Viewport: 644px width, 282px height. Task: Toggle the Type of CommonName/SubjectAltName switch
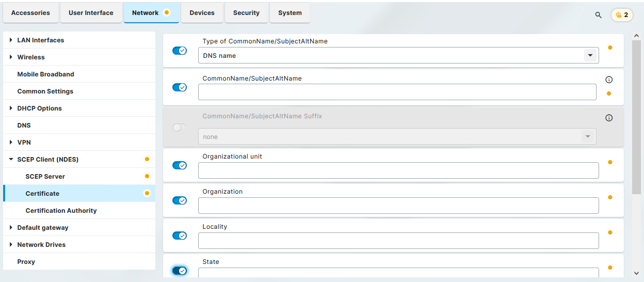tap(179, 51)
